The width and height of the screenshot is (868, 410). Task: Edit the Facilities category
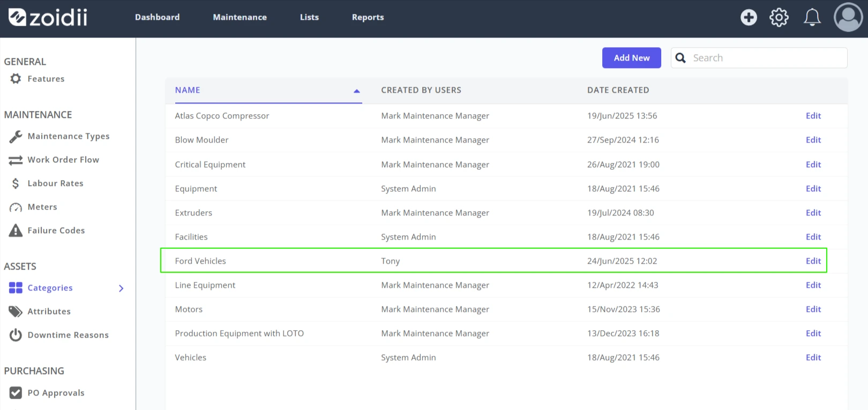[x=813, y=237]
